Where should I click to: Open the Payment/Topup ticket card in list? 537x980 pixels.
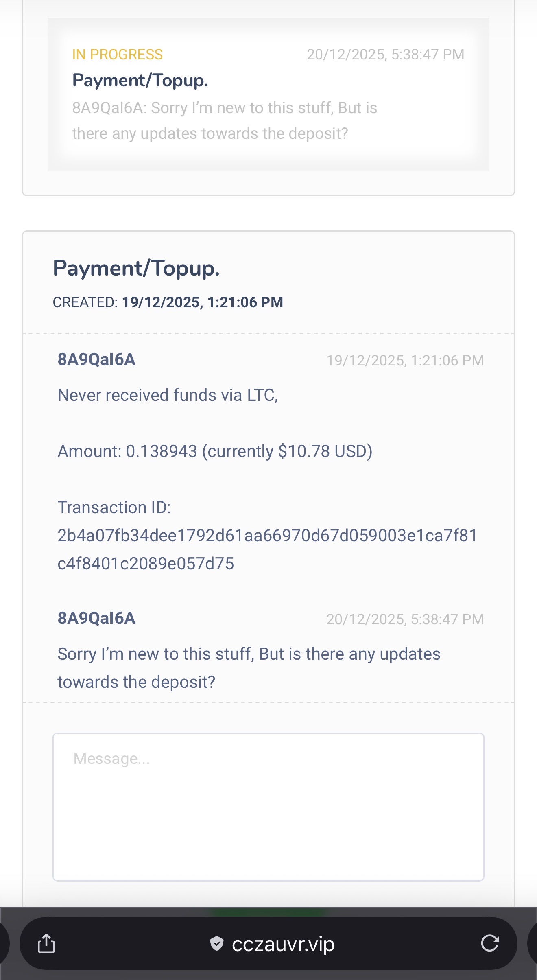268,94
